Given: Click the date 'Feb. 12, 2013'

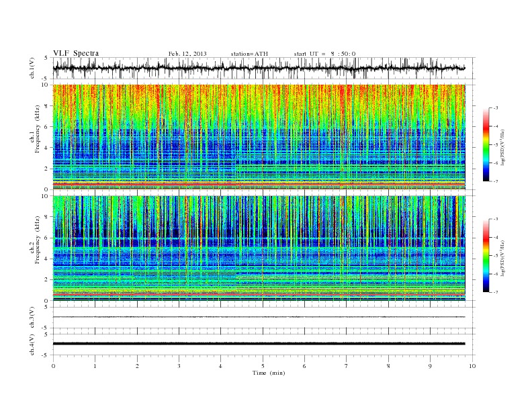Looking at the screenshot, I should 187,54.
